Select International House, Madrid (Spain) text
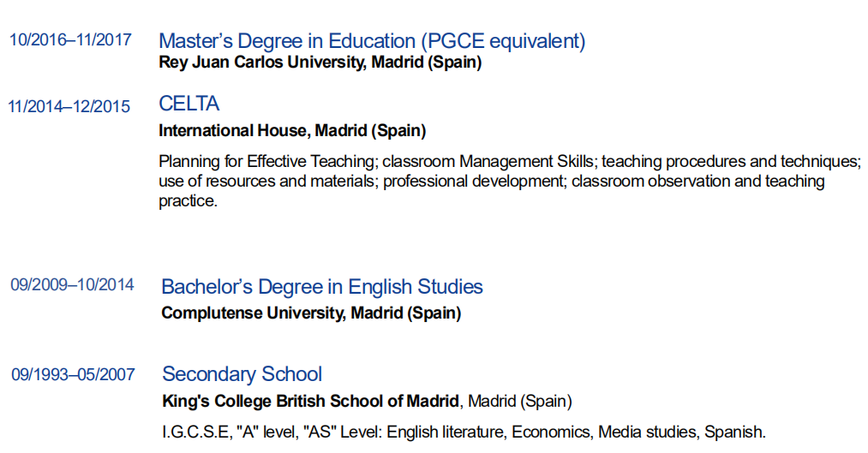 (x=292, y=131)
